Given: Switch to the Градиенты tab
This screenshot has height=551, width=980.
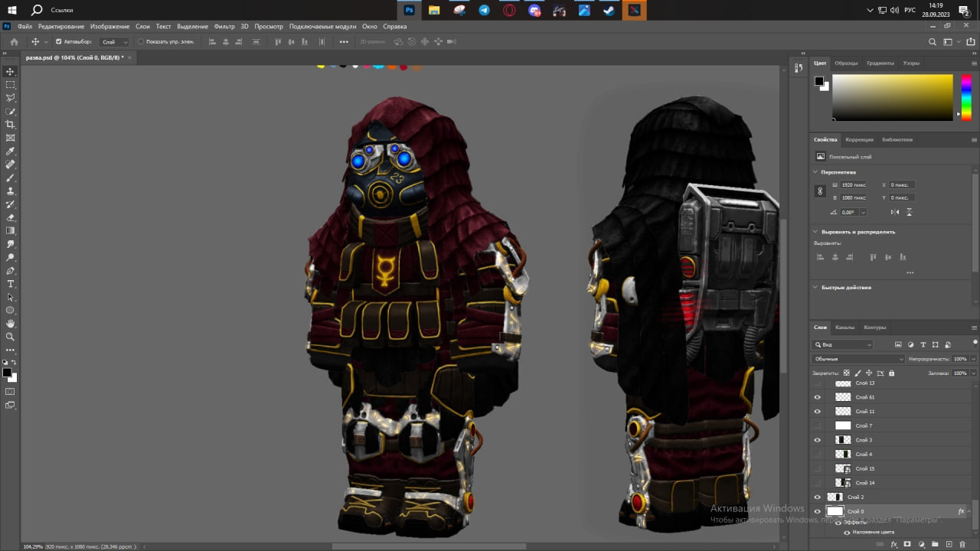Looking at the screenshot, I should point(880,64).
